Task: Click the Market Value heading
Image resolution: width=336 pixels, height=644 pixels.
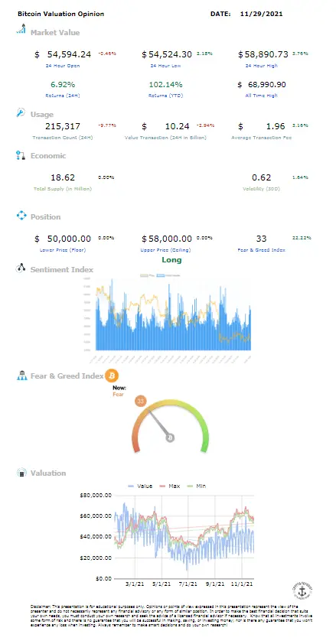Action: (55, 32)
